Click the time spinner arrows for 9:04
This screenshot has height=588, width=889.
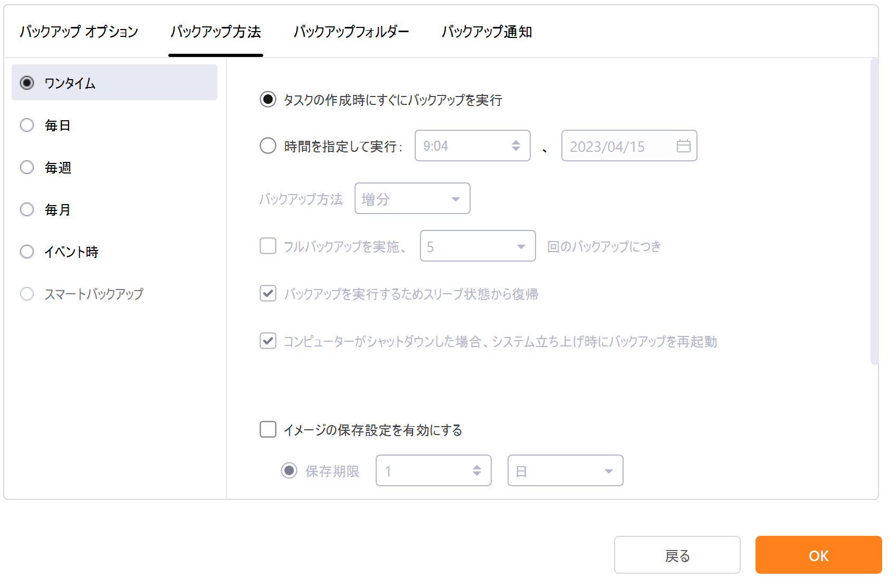[516, 146]
